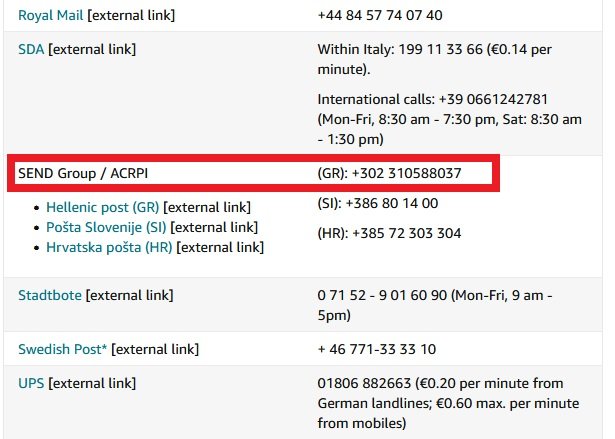The image size is (615, 439).
Task: Click SDA International calls number
Action: click(x=493, y=99)
